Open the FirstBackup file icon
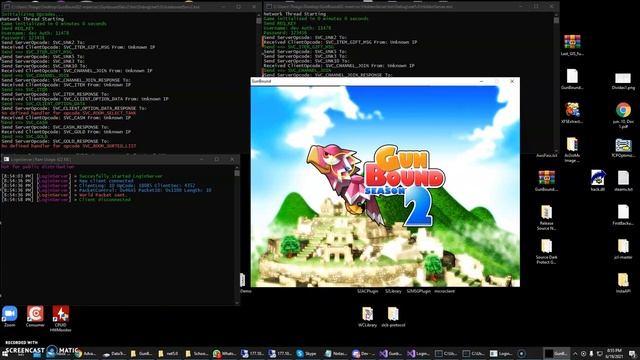Viewport: 640px width, 360px height. click(x=623, y=215)
